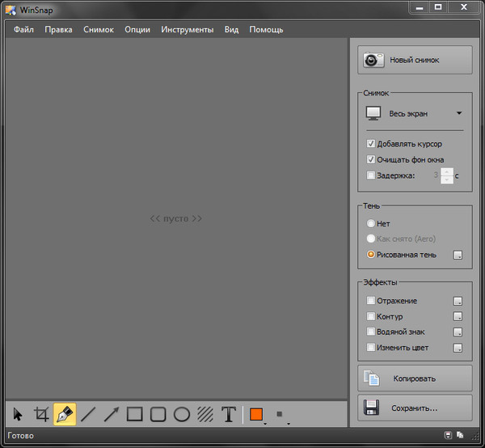Toggle the Добавлять курсор checkbox
The width and height of the screenshot is (485, 448).
(x=371, y=144)
